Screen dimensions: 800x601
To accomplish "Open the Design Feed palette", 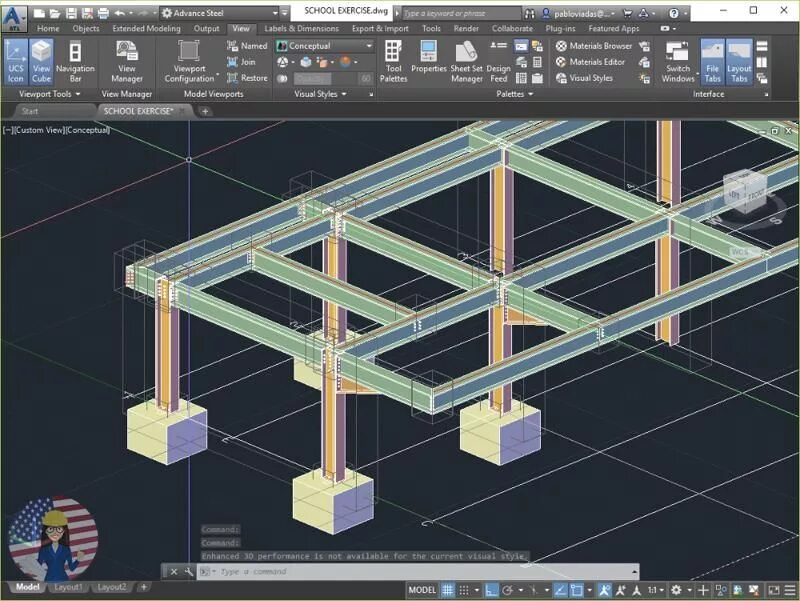I will [x=498, y=62].
